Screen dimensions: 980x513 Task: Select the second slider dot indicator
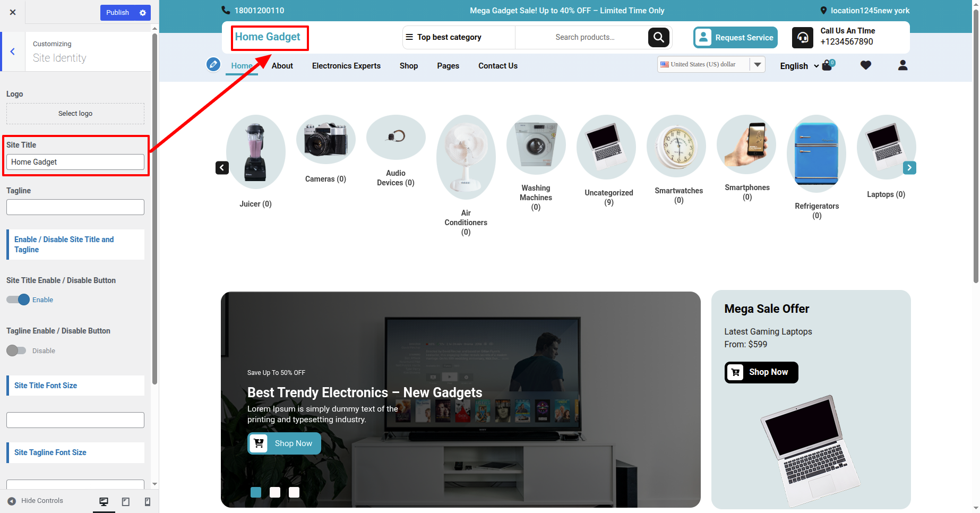point(275,492)
